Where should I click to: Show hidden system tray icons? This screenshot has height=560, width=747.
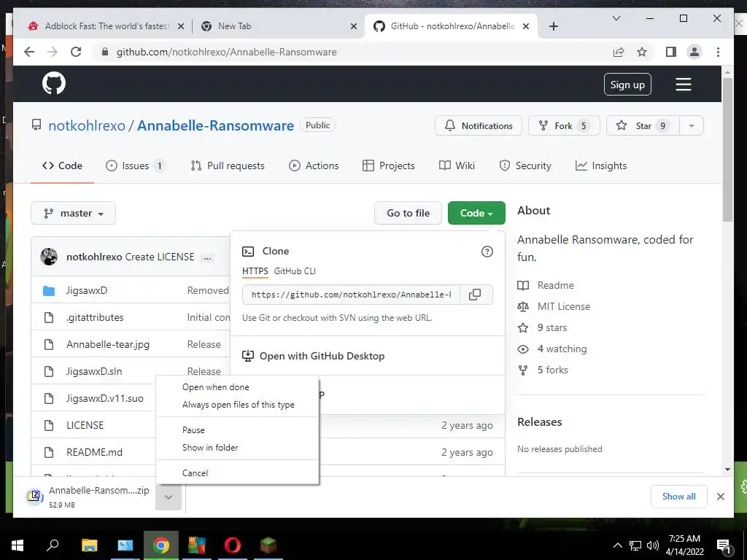pos(617,545)
